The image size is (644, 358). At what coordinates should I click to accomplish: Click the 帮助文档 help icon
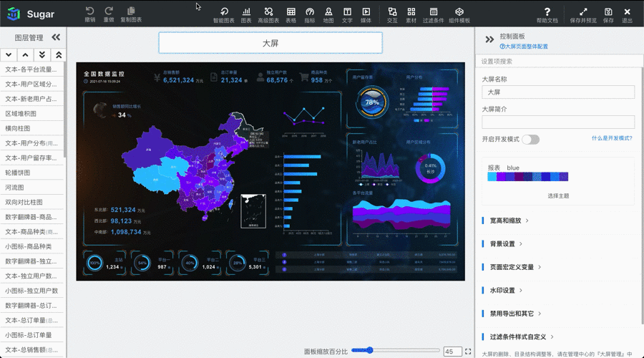pyautogui.click(x=547, y=11)
